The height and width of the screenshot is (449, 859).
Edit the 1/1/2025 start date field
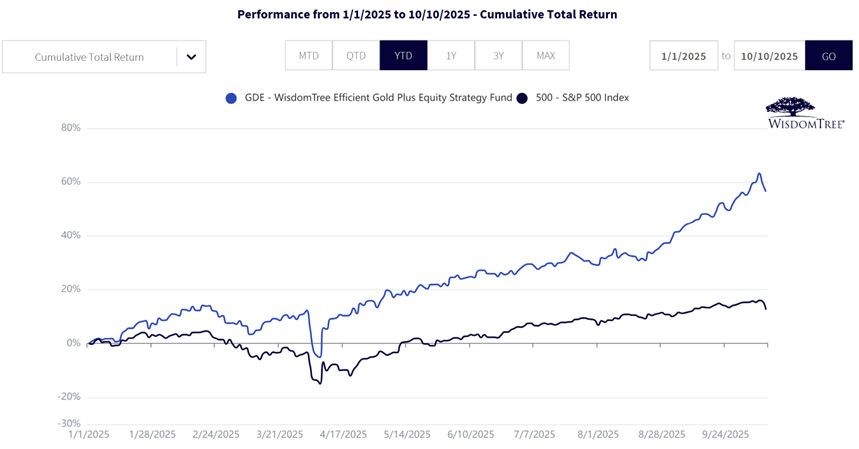pyautogui.click(x=684, y=56)
